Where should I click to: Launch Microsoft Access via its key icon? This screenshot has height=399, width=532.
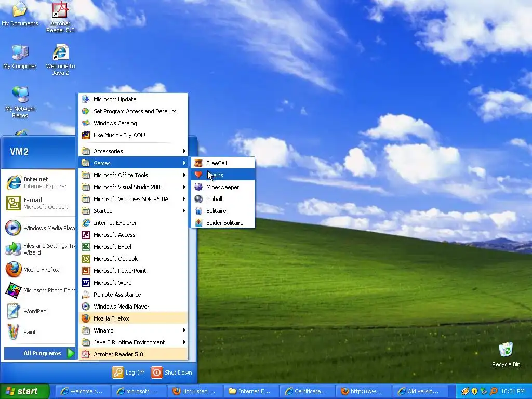click(86, 235)
